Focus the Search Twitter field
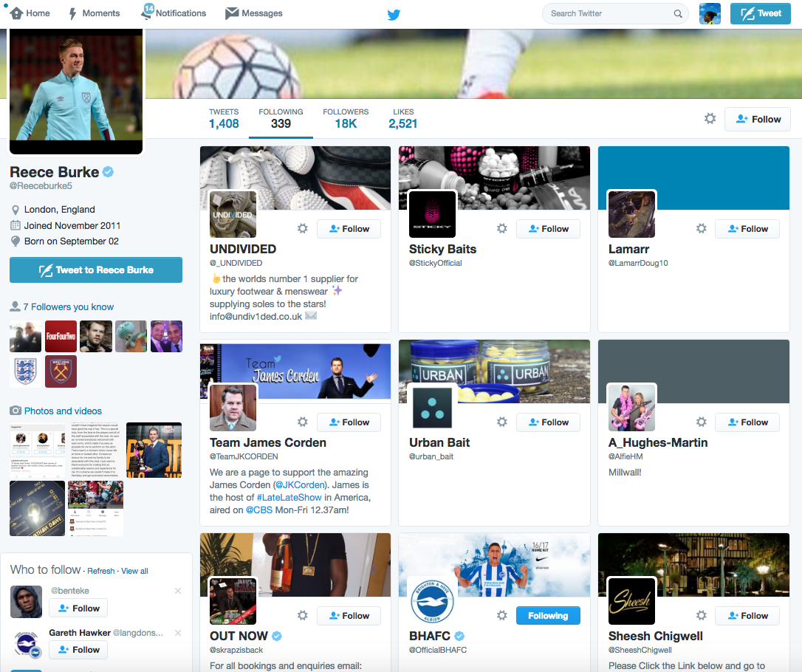 (x=615, y=14)
